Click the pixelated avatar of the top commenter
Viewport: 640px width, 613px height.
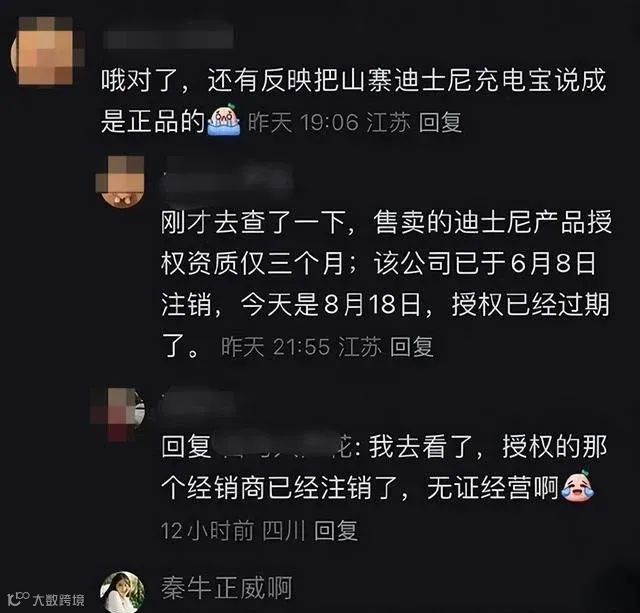47,51
